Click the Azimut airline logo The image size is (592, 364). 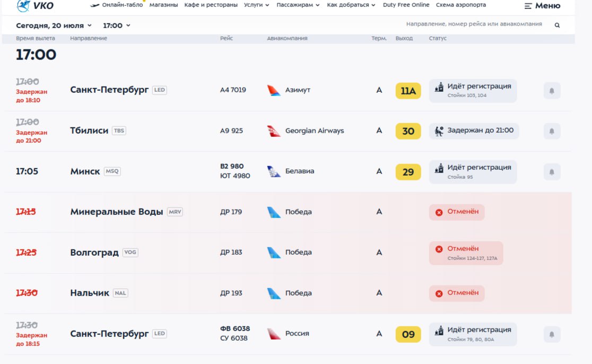coord(274,90)
